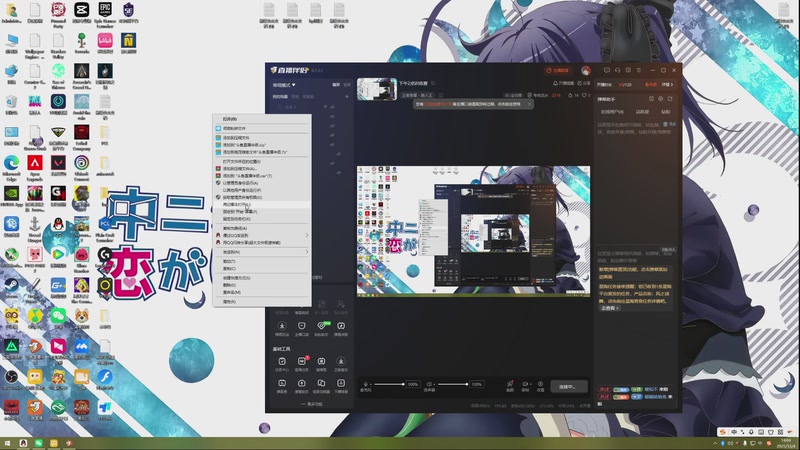Click the headset support icon in 直播伴侣 title bar
This screenshot has width=800, height=450.
click(x=617, y=70)
